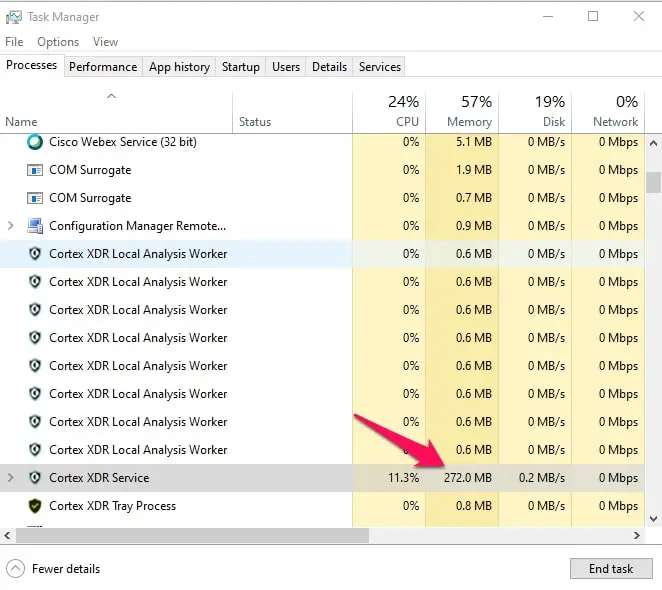Select the Cisco Webex Service (32 bit) row
662x590 pixels.
coord(323,142)
